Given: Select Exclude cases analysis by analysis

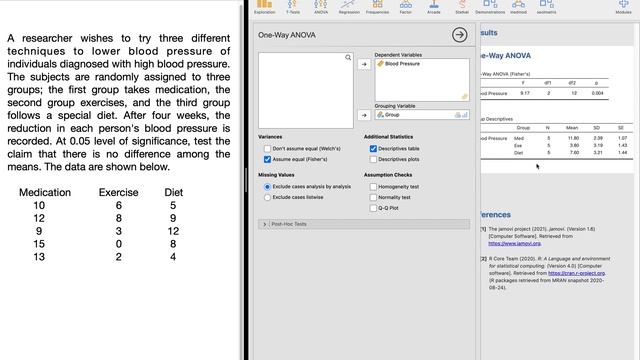Looking at the screenshot, I should point(267,187).
